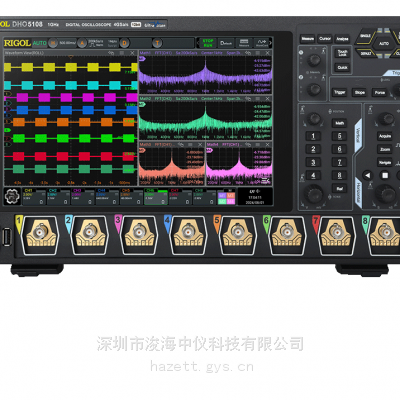Push the hexagonal AUTO key
Viewport: 400px width, 400px height.
coord(384,44)
